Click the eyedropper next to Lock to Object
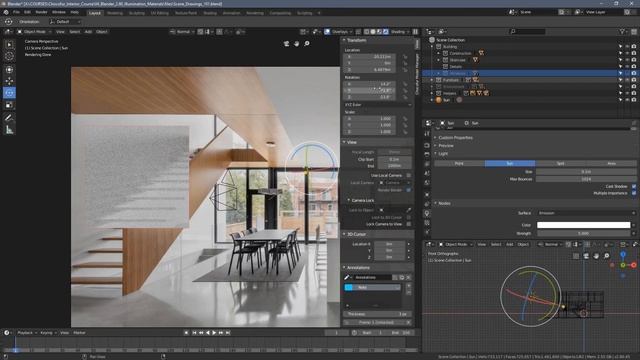 (409, 210)
